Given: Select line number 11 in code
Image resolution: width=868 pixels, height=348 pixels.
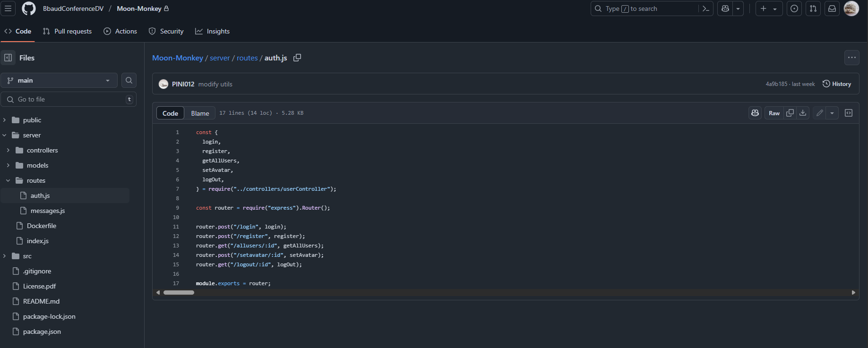Looking at the screenshot, I should (x=176, y=227).
